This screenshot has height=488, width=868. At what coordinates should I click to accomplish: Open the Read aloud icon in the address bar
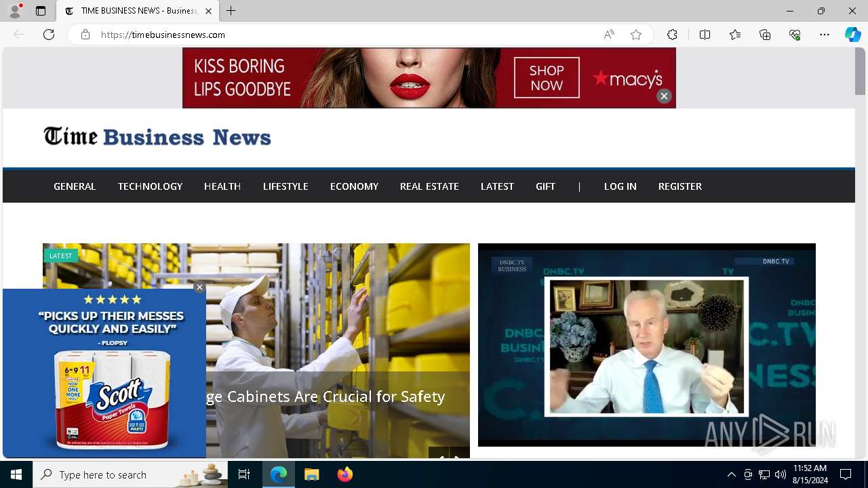(x=609, y=35)
